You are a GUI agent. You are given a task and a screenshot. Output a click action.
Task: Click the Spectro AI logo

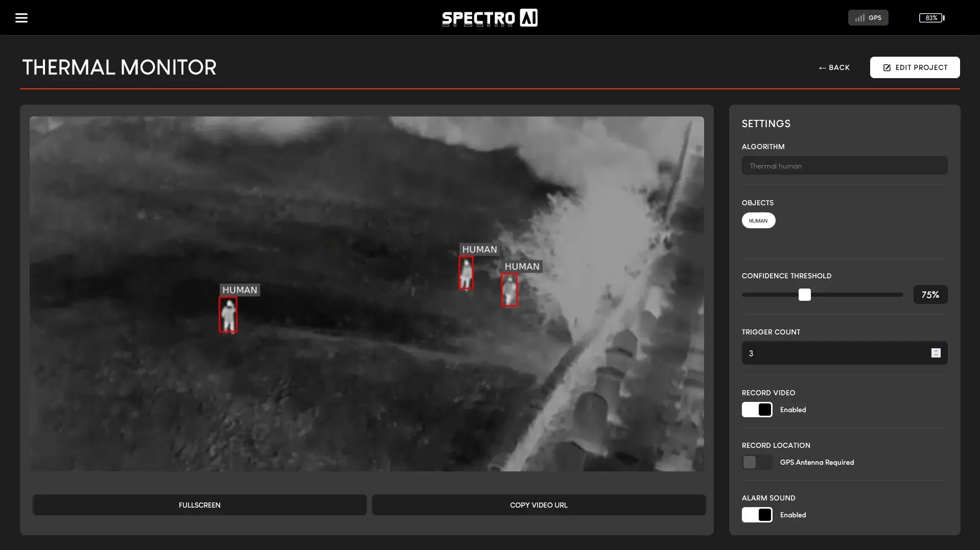coord(489,17)
